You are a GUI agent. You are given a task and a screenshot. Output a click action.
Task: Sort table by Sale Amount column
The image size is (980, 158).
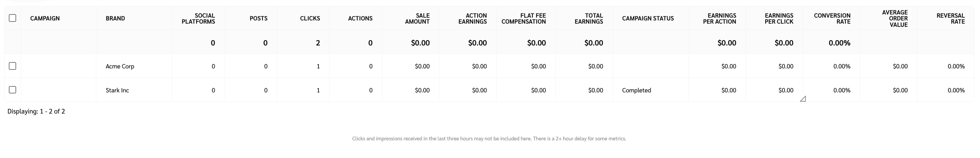click(417, 18)
